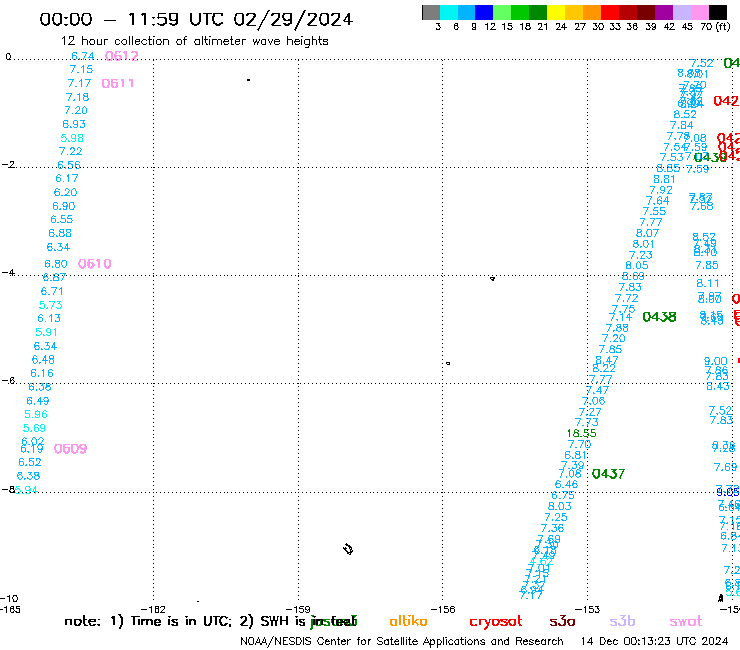Click the '12 hour collection of altimeter wave heights' subtitle

[x=194, y=41]
